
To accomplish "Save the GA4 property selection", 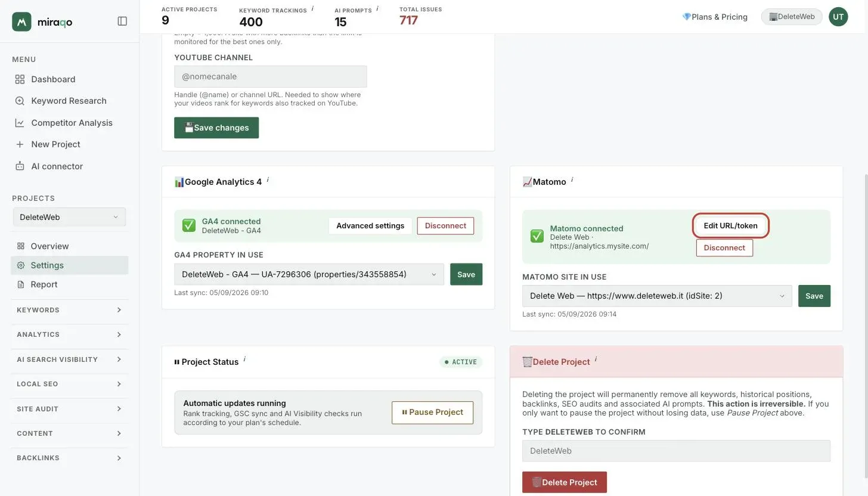I will 466,274.
